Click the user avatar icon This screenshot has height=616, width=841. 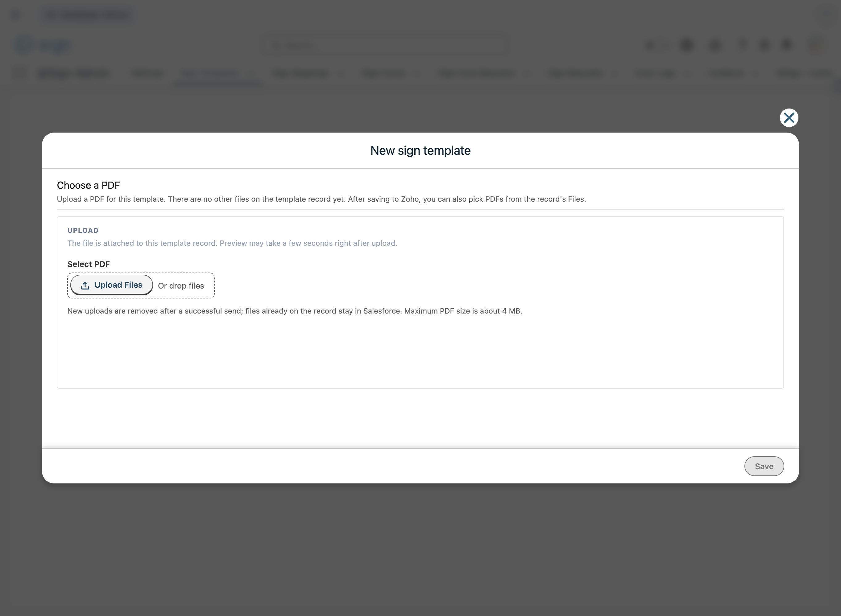point(816,45)
